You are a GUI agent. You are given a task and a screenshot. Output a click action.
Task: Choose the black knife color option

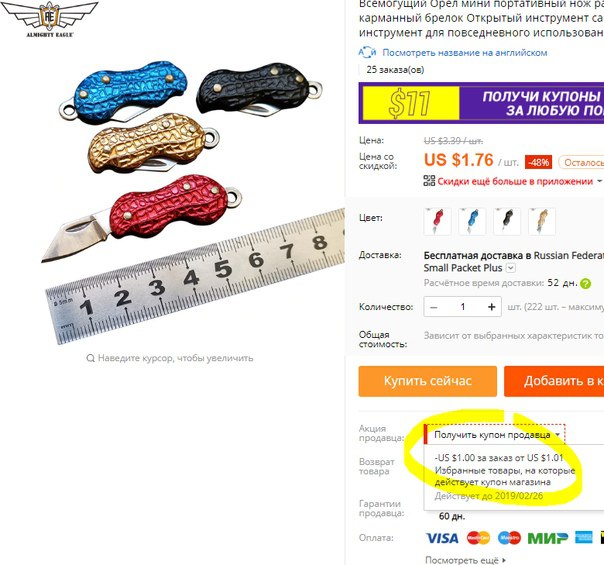tap(507, 221)
